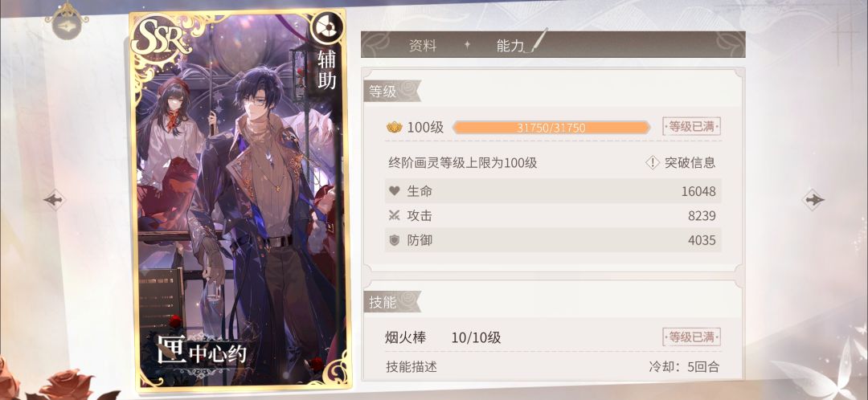The width and height of the screenshot is (868, 400).
Task: Select the 烟火棒 skill name
Action: 406,337
